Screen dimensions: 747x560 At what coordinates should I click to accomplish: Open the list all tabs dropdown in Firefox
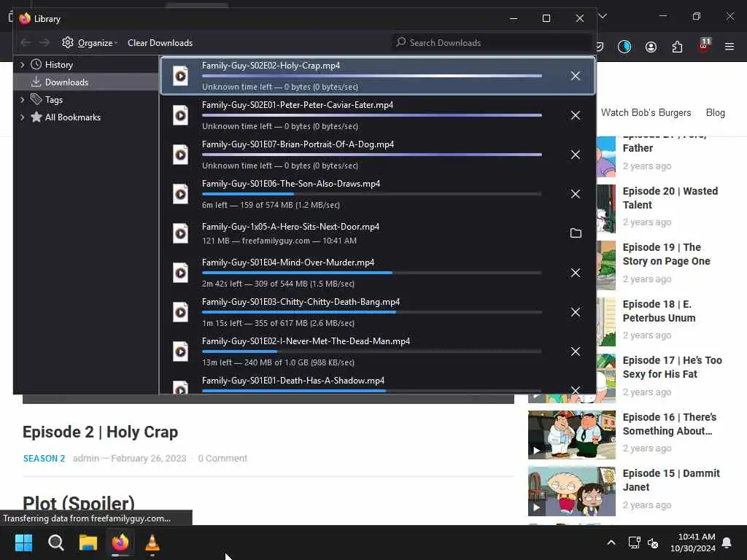click(603, 17)
